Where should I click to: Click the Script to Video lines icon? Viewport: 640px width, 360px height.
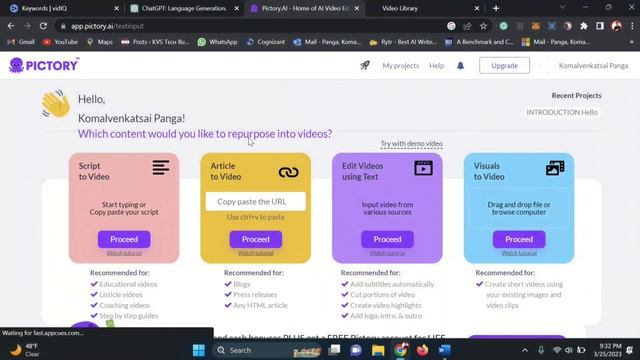tap(161, 167)
